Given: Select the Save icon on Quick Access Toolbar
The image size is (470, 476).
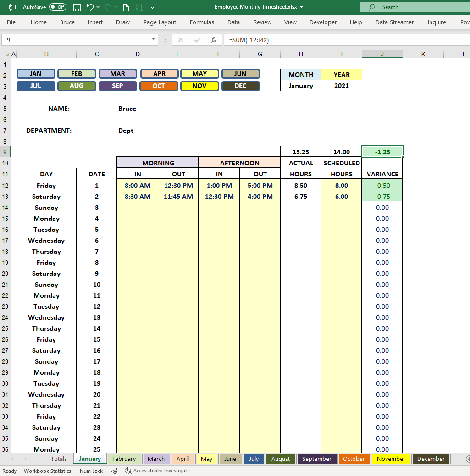Looking at the screenshot, I should [x=77, y=7].
